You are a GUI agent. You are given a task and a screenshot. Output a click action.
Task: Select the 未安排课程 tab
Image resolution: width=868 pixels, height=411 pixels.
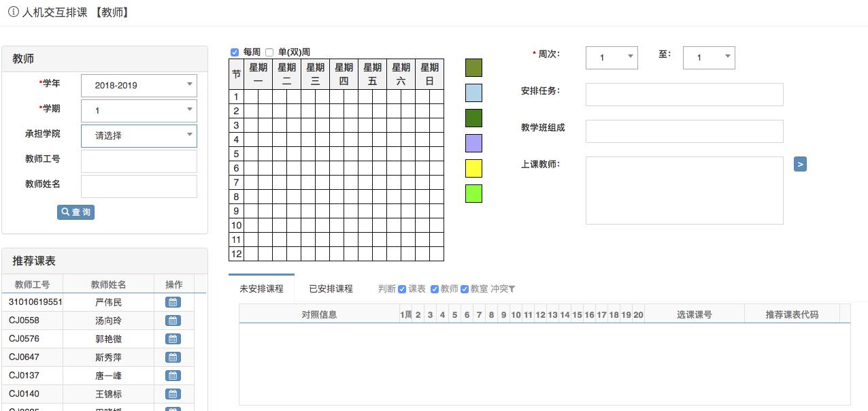261,289
